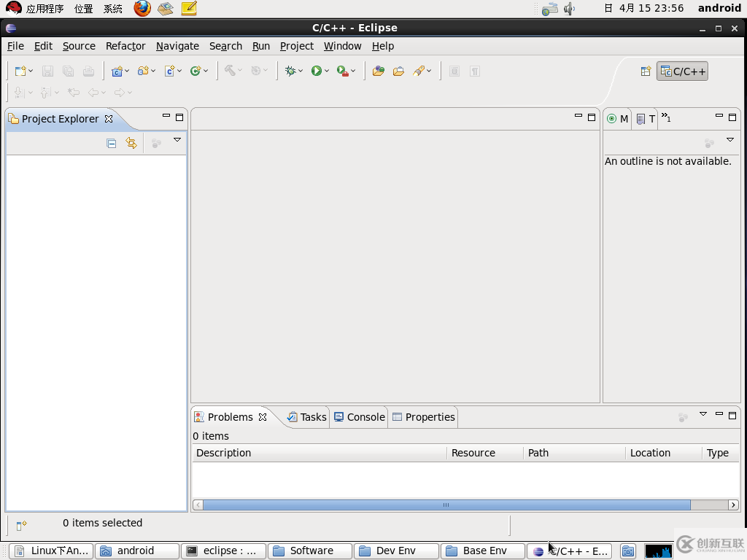747x560 pixels.
Task: Open the Window menu
Action: pos(343,46)
